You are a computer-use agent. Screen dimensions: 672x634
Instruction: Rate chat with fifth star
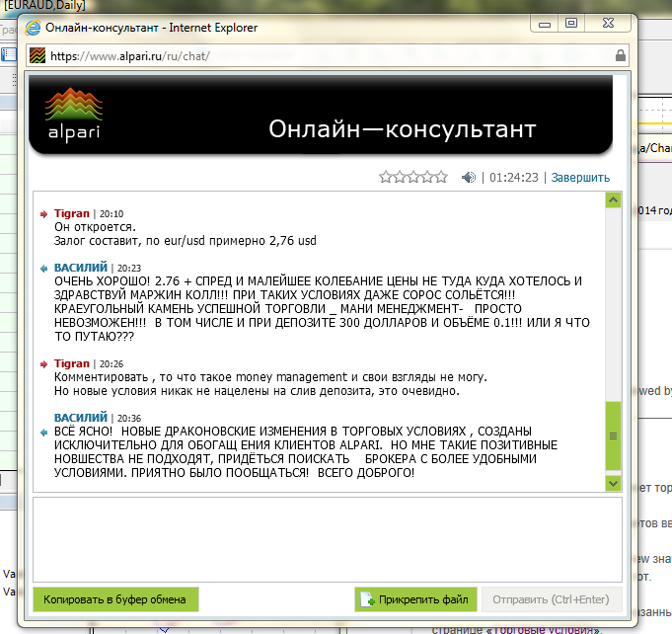(441, 177)
